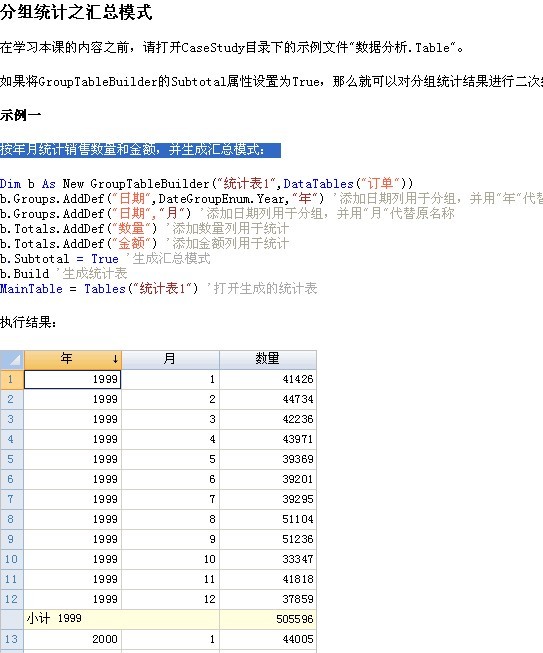Click the selected cell 1999 in row 1

pos(72,379)
